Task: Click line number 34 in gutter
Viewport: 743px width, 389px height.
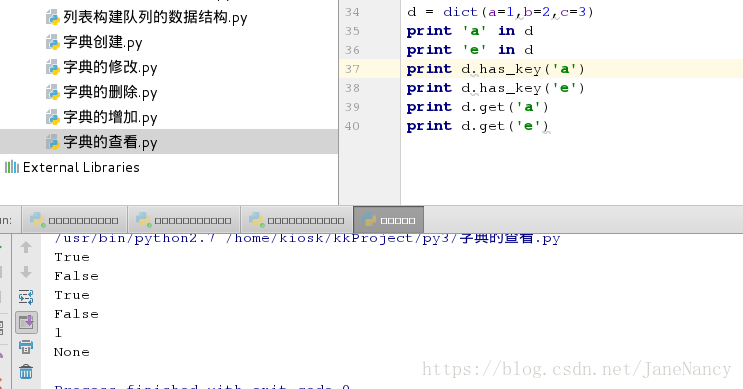Action: point(352,12)
